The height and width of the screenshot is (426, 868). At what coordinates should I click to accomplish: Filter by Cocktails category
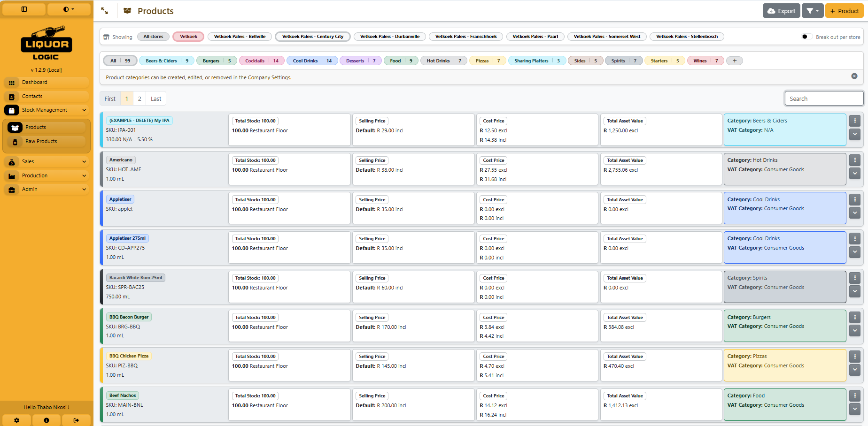pos(262,61)
